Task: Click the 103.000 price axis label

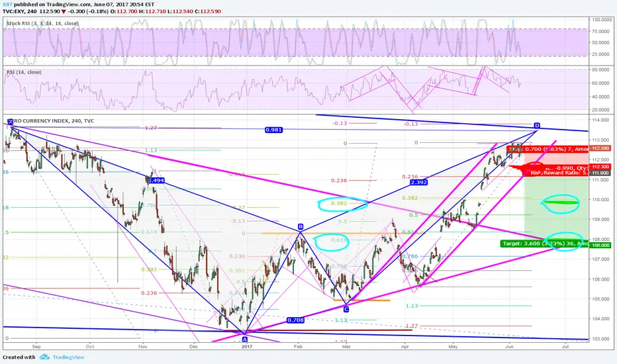Action: 600,339
